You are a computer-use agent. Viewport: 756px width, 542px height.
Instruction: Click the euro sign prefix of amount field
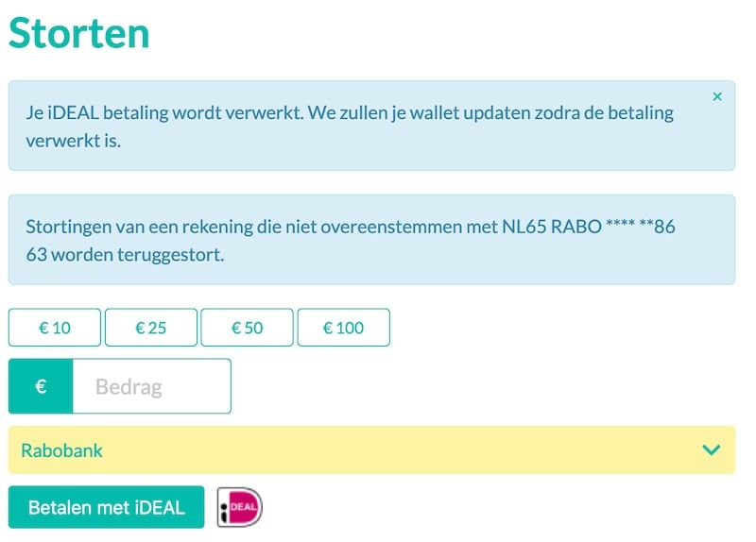[x=41, y=386]
